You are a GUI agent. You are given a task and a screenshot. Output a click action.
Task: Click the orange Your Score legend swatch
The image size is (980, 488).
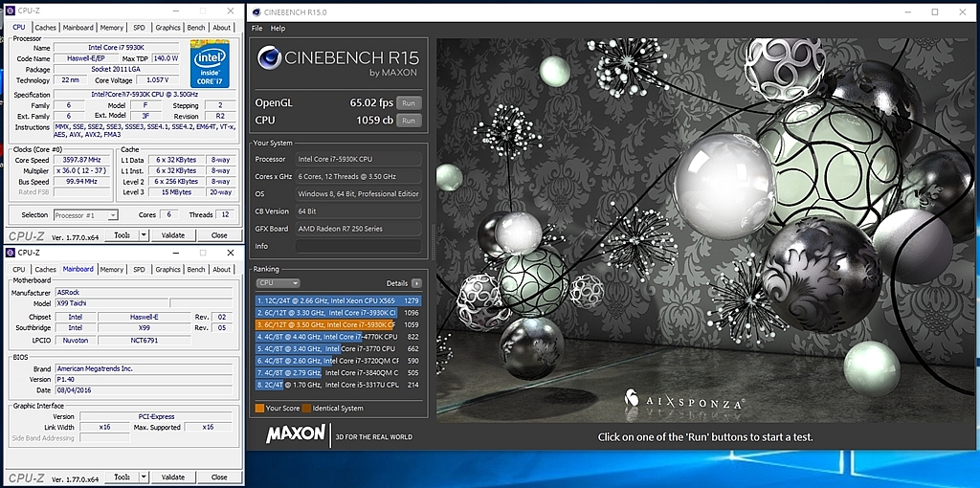click(x=259, y=409)
